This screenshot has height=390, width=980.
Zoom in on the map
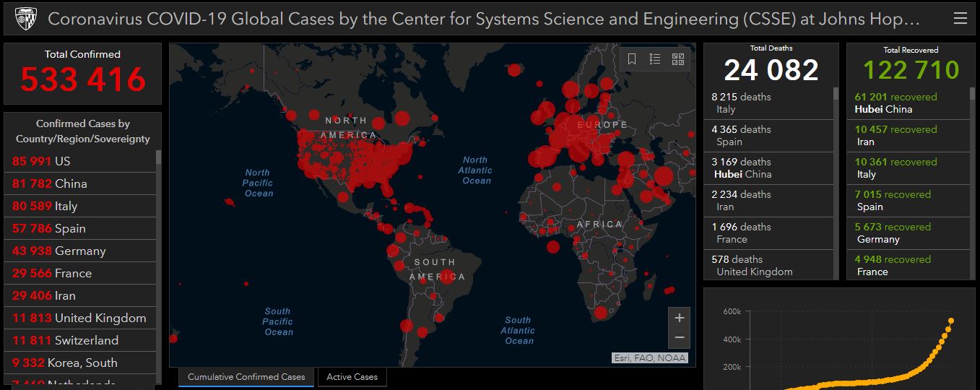680,318
